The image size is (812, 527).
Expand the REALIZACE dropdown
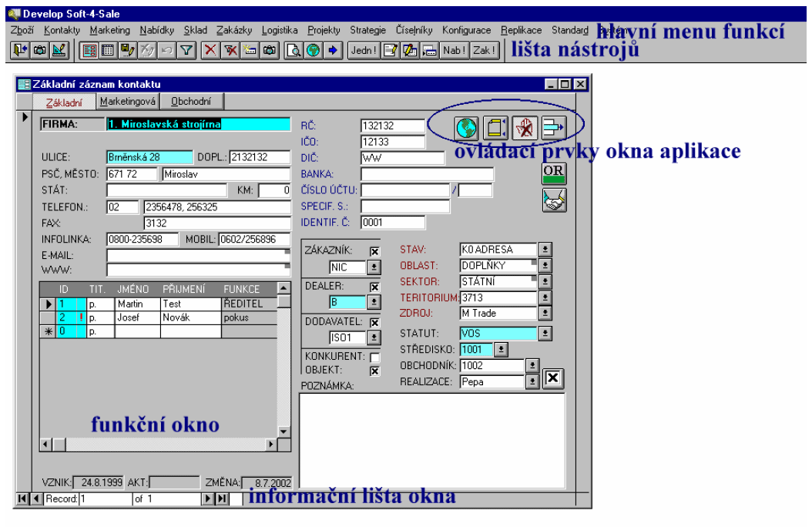pyautogui.click(x=532, y=382)
